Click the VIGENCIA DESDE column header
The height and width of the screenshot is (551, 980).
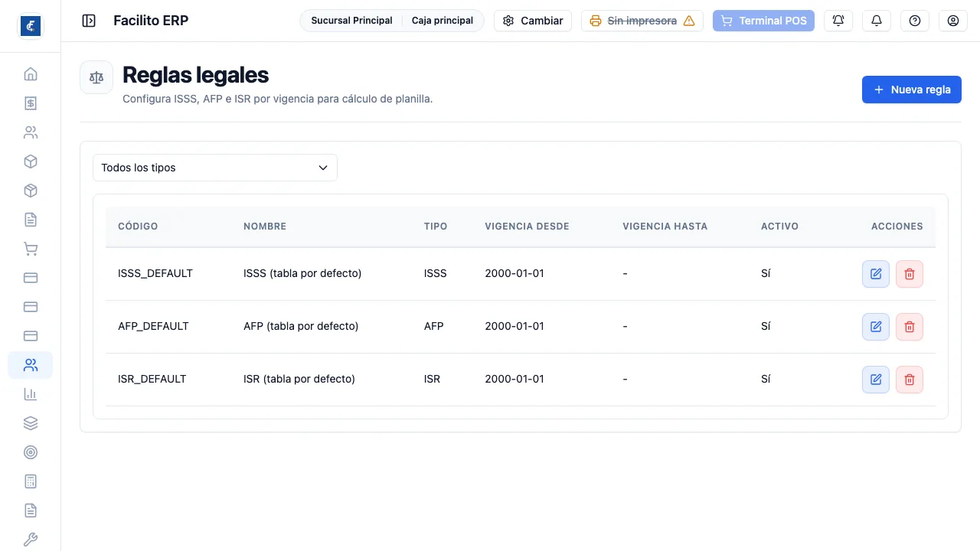point(527,227)
